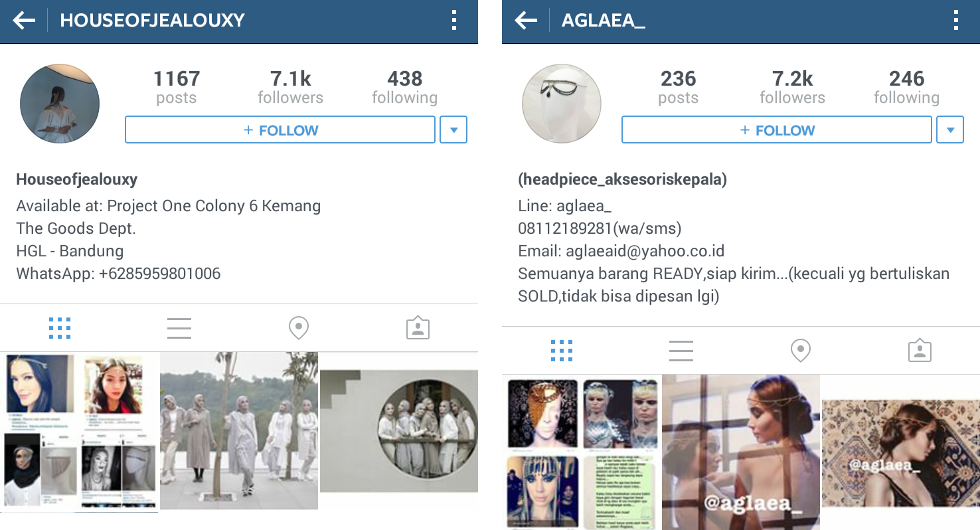
Task: View tagged photos on aglaea_ profile
Action: 920,351
